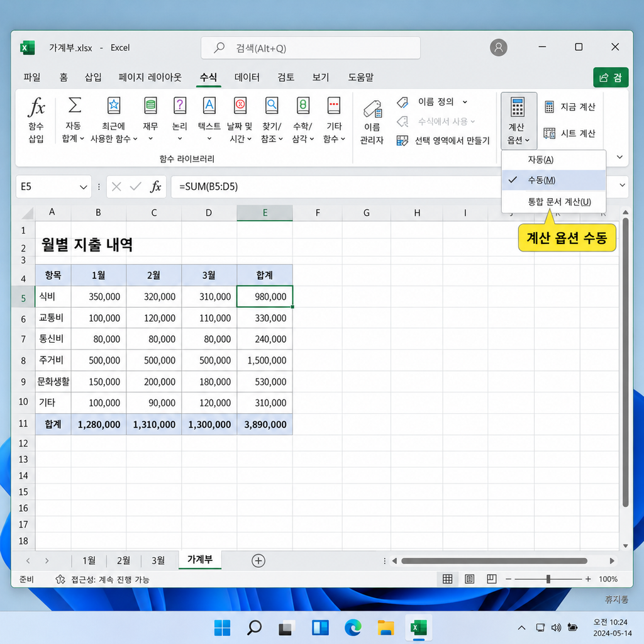Switch to the Home (홈) tab

64,77
